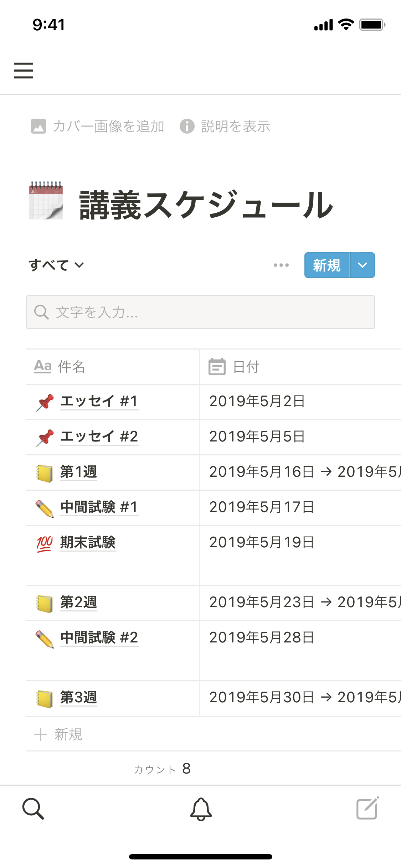Expand the すべて view dropdown

pyautogui.click(x=56, y=265)
